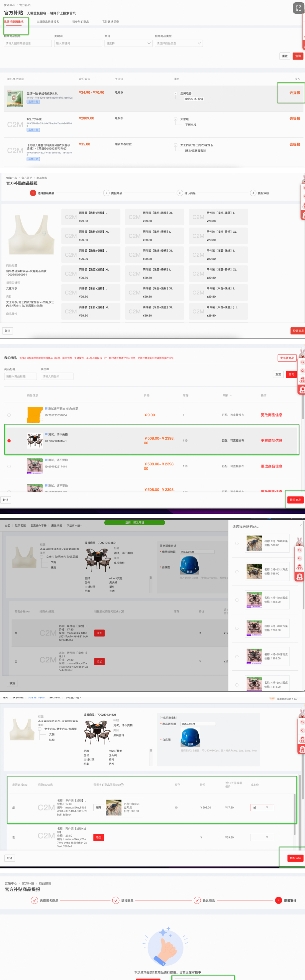Screen dimensions: 305x980
Task: Click the red 查询 button in top filter
Action: (x=298, y=56)
